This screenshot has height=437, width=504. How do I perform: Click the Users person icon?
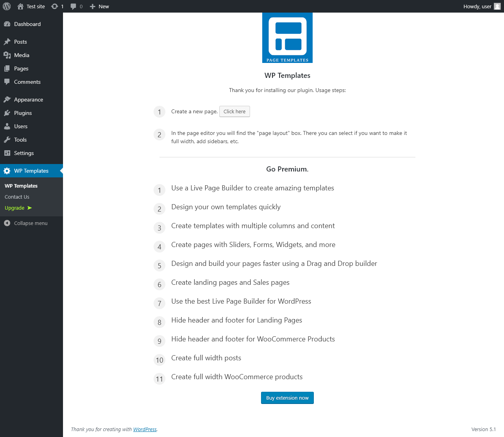[x=7, y=126]
